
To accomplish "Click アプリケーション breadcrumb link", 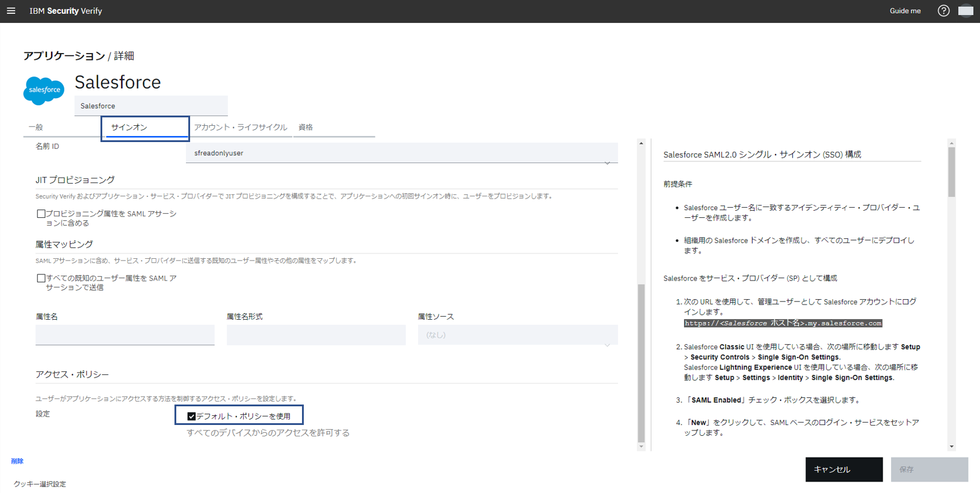I will click(x=64, y=56).
